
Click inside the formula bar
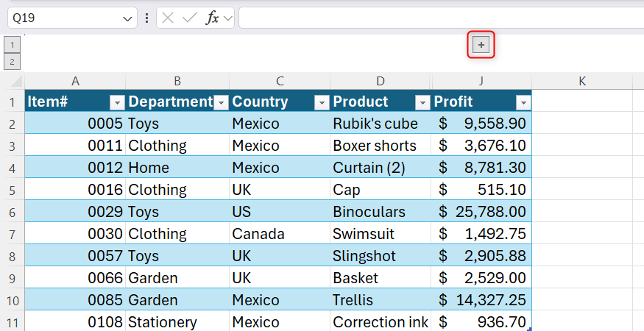click(441, 18)
